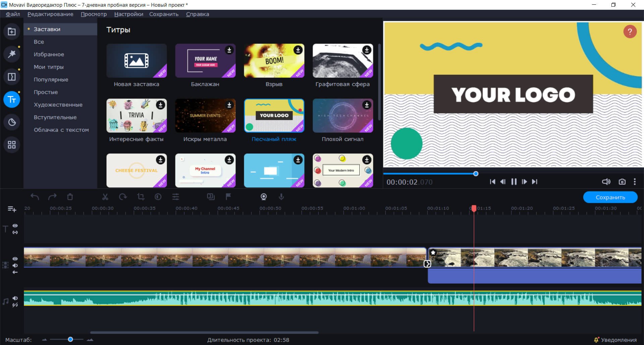Click the add marker flag icon
This screenshot has height=345, width=644.
(x=228, y=197)
